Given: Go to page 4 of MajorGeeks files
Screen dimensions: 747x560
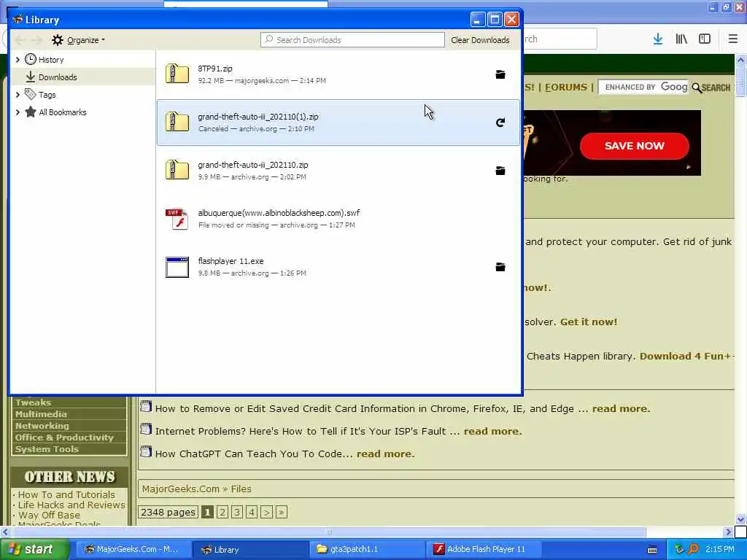Looking at the screenshot, I should [252, 513].
